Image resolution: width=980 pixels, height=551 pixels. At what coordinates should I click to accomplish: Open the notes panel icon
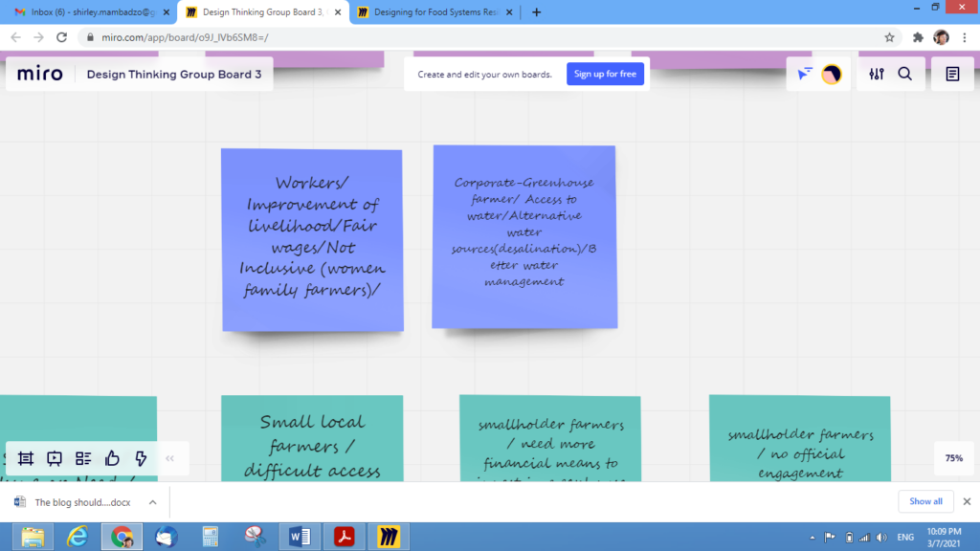click(952, 74)
